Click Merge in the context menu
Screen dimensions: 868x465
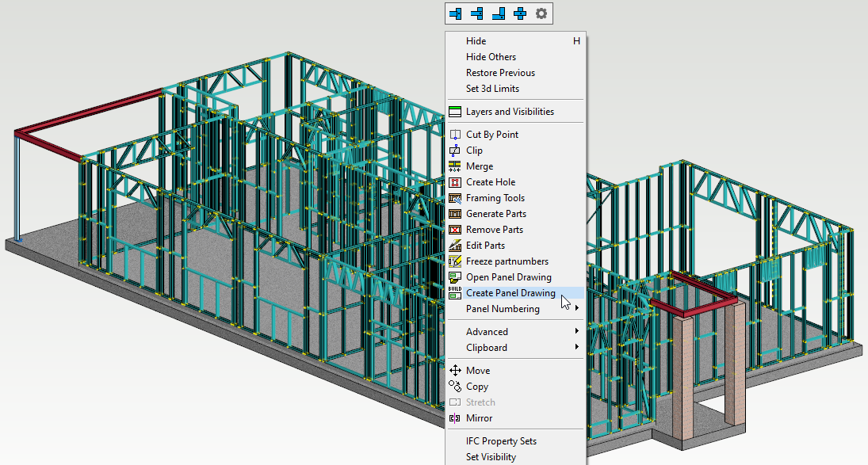pos(479,166)
